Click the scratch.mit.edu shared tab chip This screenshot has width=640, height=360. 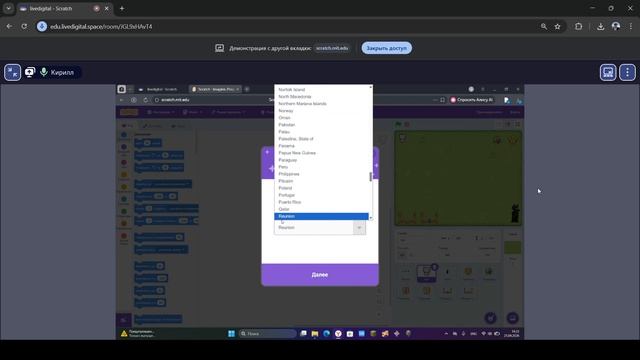[332, 48]
